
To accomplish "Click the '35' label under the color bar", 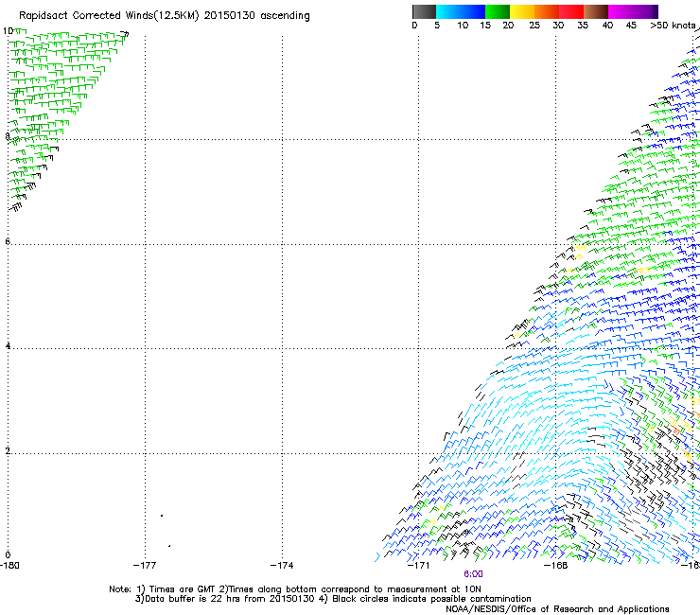I will tap(583, 26).
